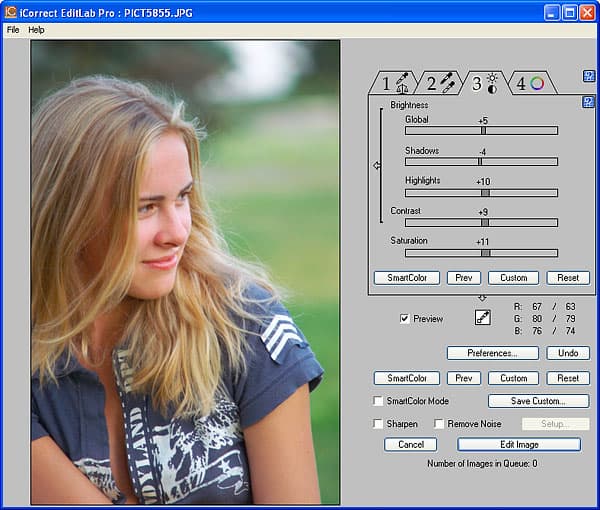Click the iCorrect EditLab app icon in title bar

[11, 12]
